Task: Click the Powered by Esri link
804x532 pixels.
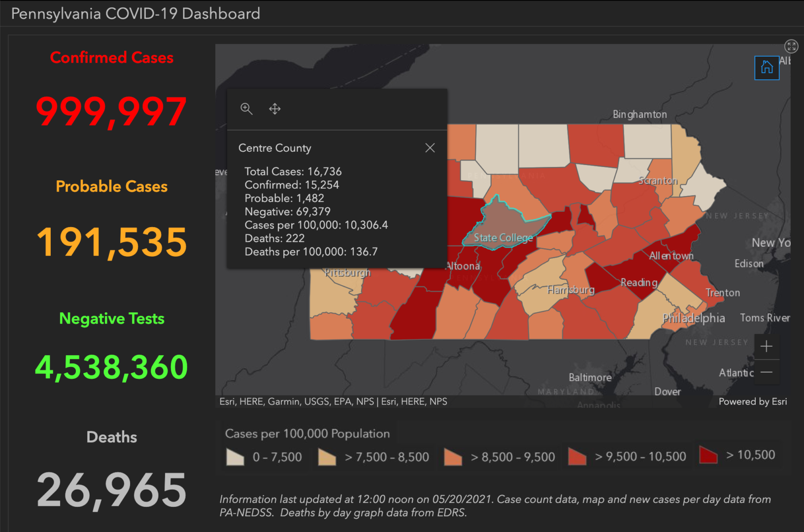Action: 752,401
